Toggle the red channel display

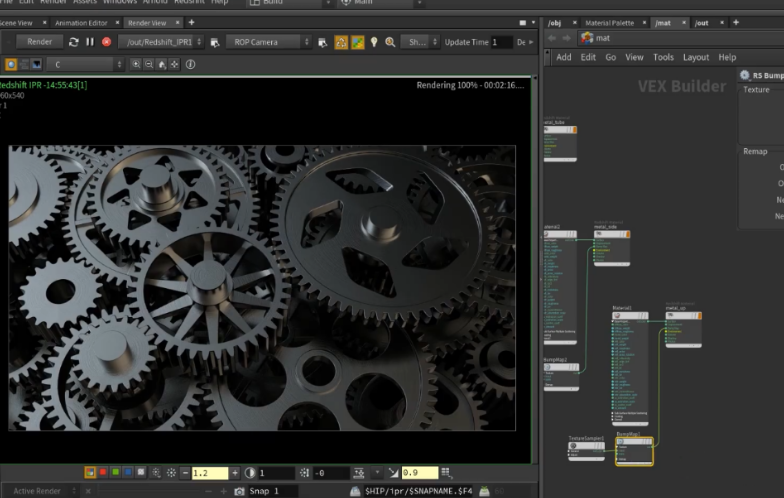pos(103,472)
